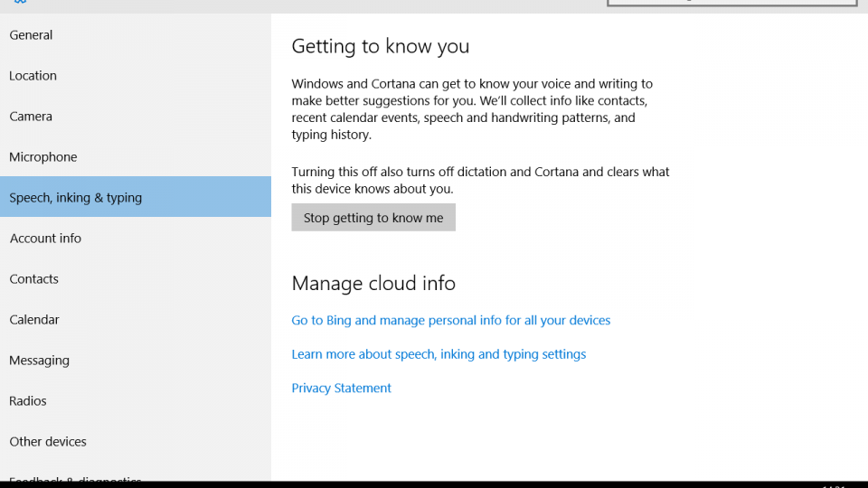Click the 'Windows and Cortana can get to know' paragraph
The width and height of the screenshot is (868, 488).
coord(472,109)
